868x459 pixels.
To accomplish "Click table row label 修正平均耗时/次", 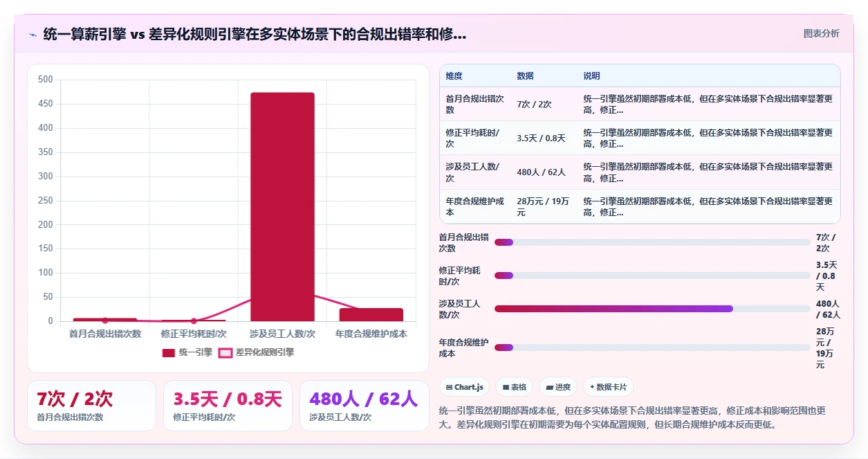I will 472,138.
